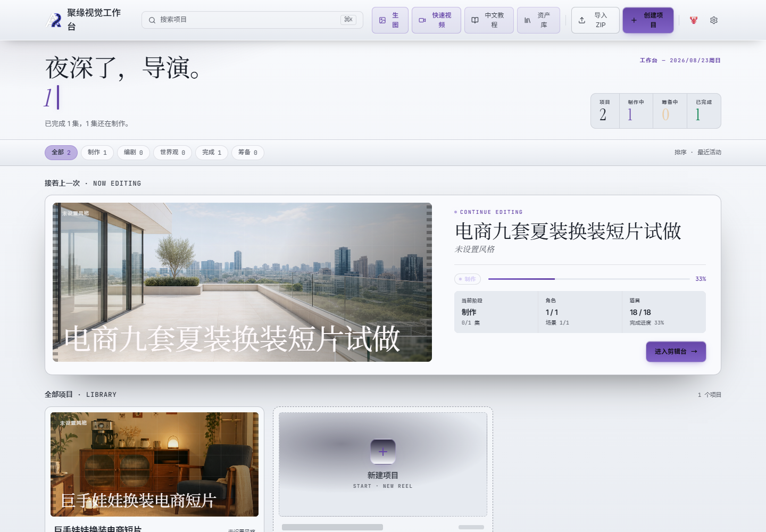The height and width of the screenshot is (532, 766).
Task: Focus the 搜索项目 search field
Action: click(252, 20)
